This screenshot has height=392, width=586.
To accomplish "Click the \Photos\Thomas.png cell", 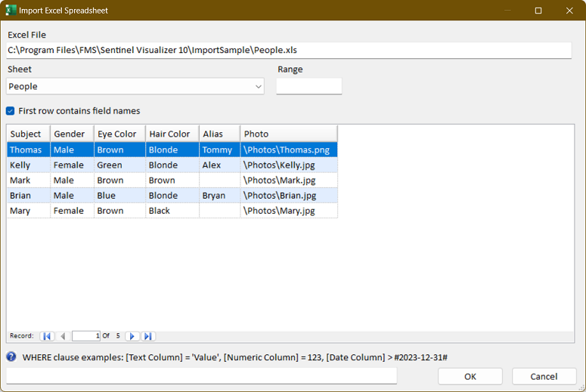I will (x=289, y=150).
